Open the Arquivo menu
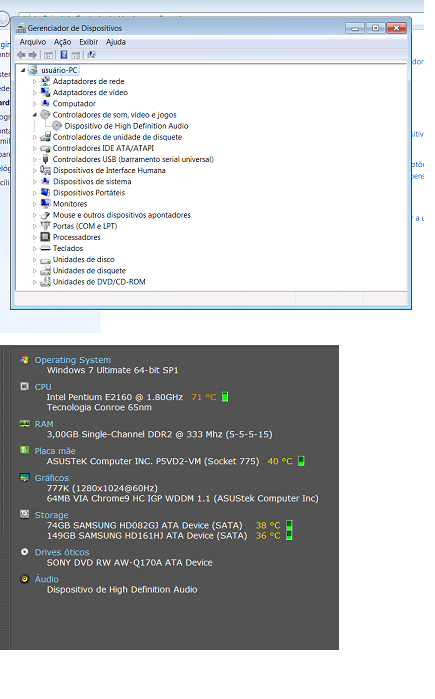This screenshot has width=435, height=699. click(x=33, y=42)
